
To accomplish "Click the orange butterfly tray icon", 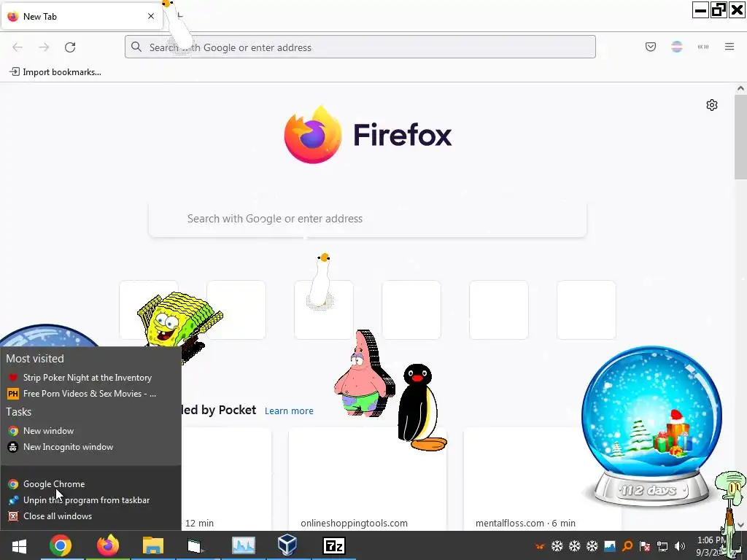I will coord(540,546).
